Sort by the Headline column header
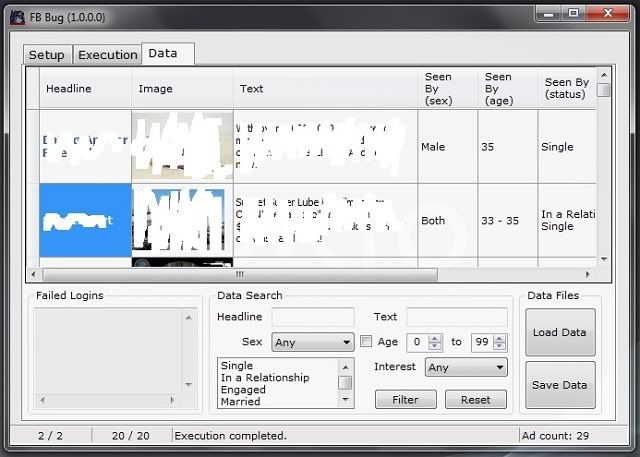 tap(69, 89)
